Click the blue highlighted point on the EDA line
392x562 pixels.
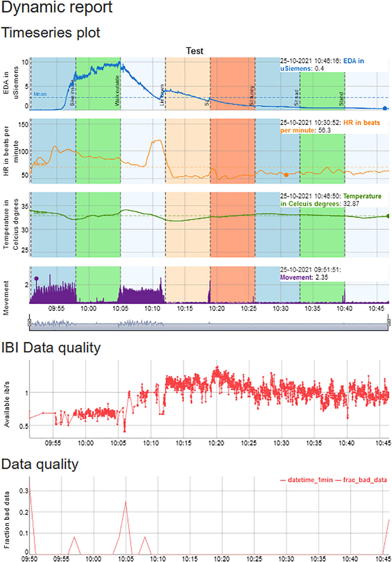385,108
